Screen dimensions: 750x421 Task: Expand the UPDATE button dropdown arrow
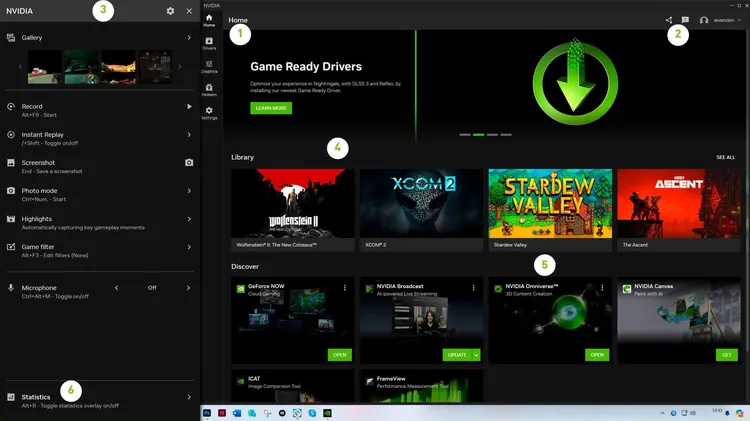476,355
